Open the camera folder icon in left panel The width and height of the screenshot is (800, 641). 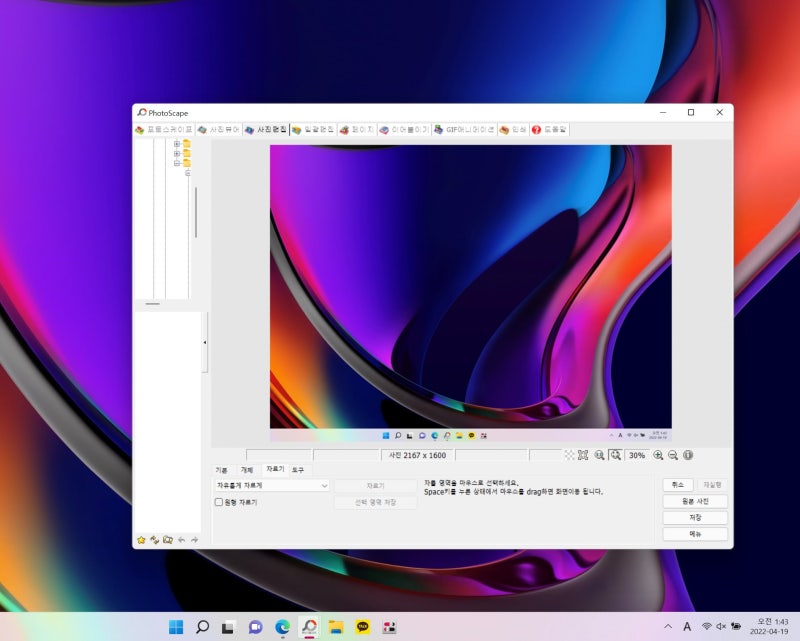[x=167, y=540]
